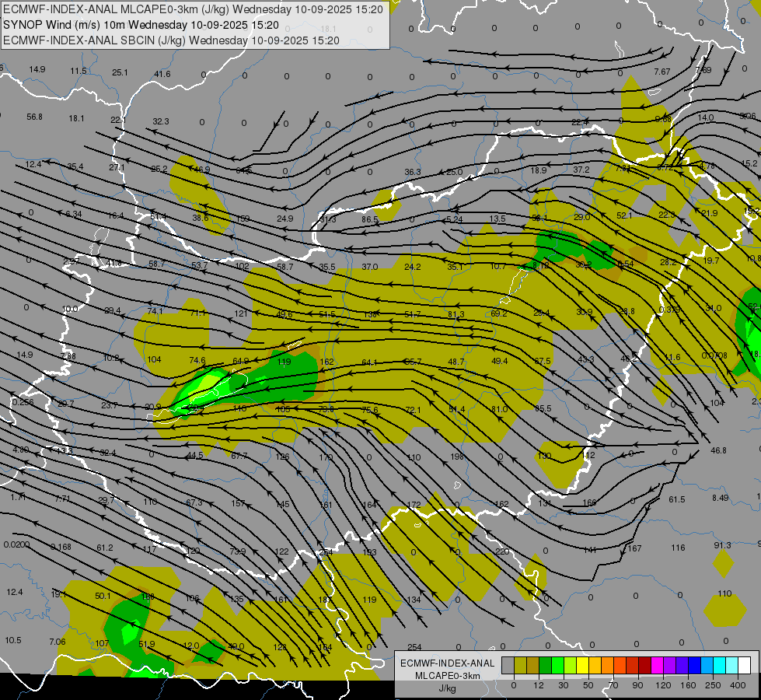Click the map value '12.4' near bottom left
The height and width of the screenshot is (700, 761).
(x=15, y=592)
